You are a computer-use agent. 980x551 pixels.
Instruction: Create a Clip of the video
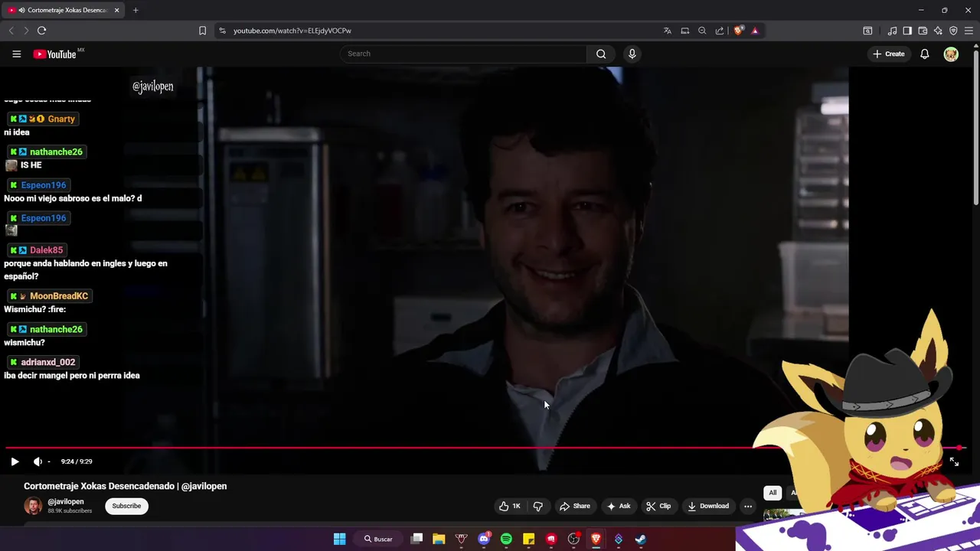pyautogui.click(x=658, y=506)
